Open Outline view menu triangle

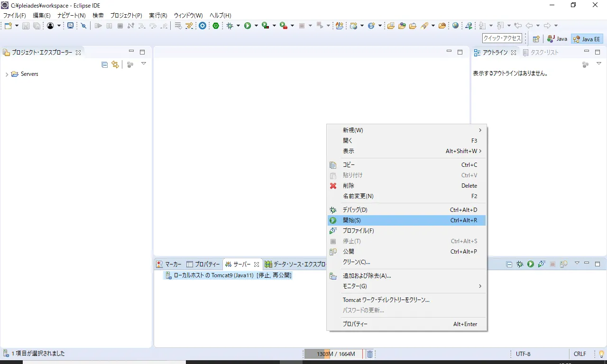(x=598, y=64)
